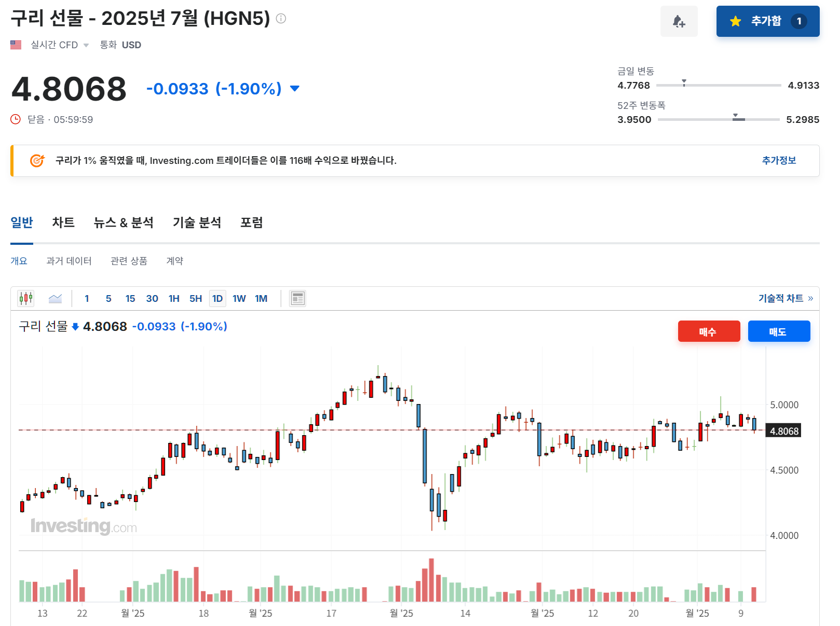Screen dimensions: 840x626
Task: Click the yellow star icon in 추가함 button
Action: coord(735,21)
